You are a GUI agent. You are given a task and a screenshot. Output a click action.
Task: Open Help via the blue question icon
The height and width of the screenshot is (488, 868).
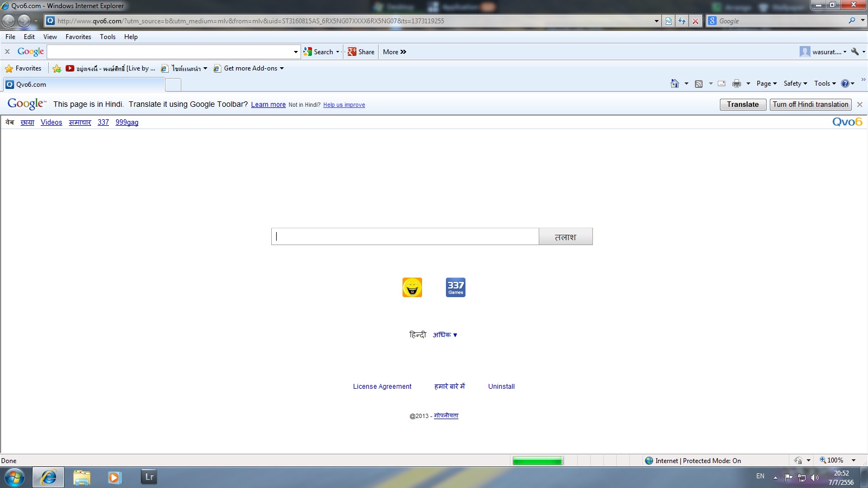(845, 84)
